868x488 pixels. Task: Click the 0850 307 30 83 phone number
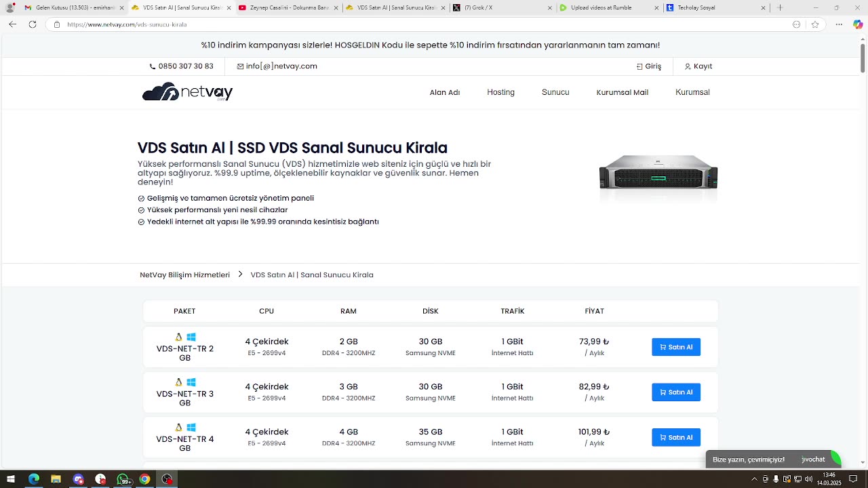[182, 66]
